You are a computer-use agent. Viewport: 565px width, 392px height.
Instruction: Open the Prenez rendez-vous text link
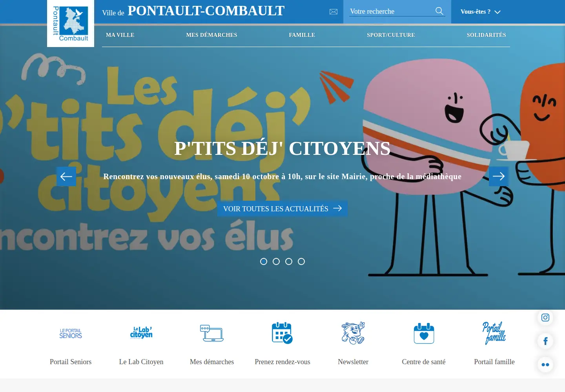[282, 362]
